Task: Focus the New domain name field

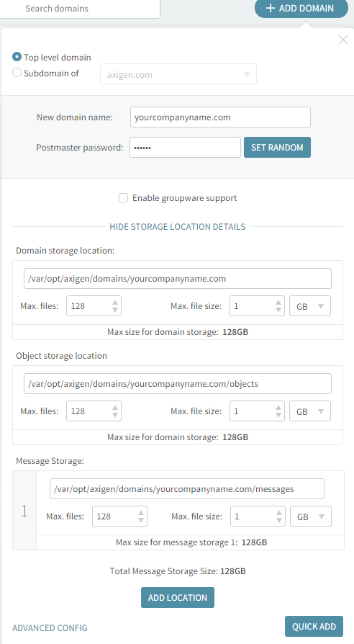Action: click(x=220, y=117)
